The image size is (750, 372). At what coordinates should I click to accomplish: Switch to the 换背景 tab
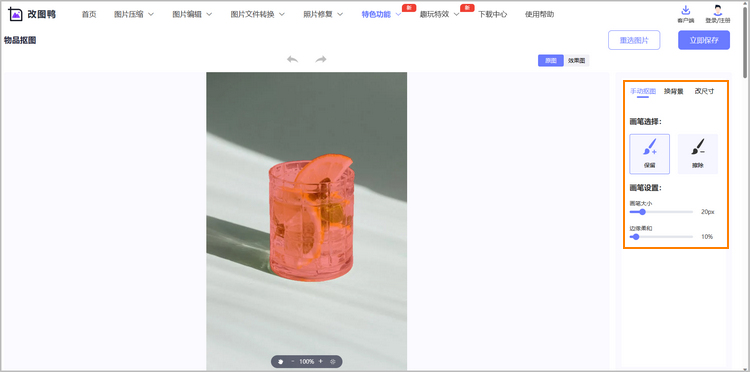[x=673, y=91]
